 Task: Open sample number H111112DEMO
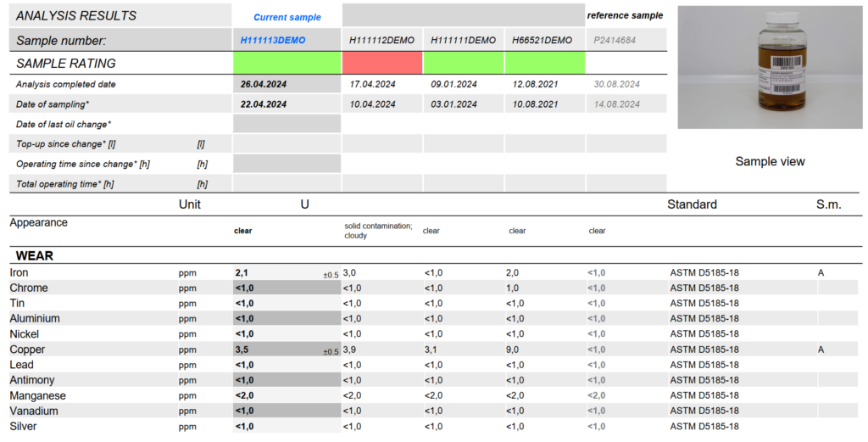381,40
